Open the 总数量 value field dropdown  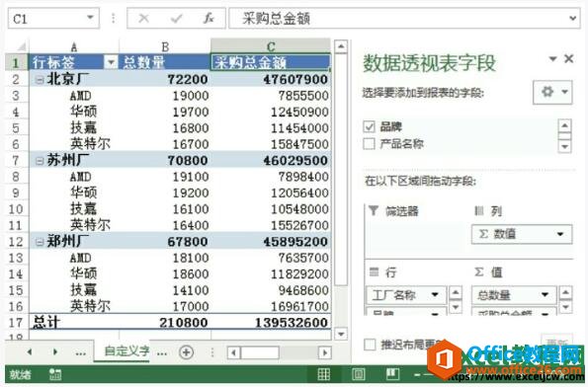click(546, 295)
